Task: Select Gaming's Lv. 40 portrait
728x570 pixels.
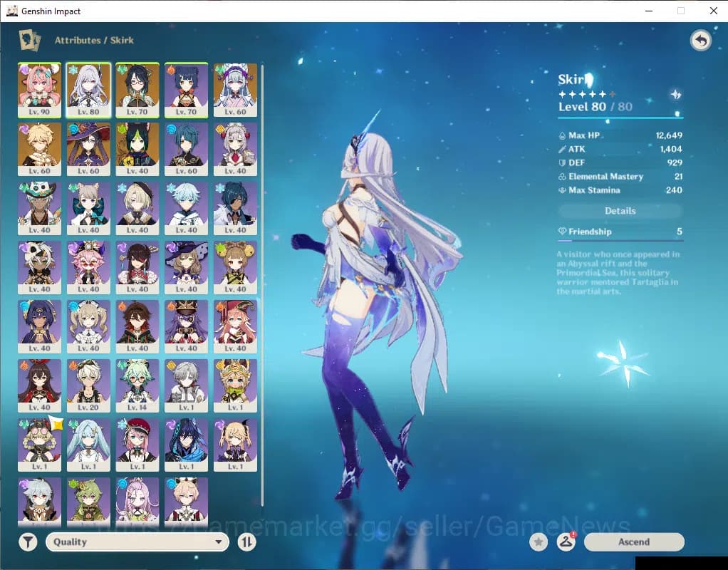Action: point(137,326)
